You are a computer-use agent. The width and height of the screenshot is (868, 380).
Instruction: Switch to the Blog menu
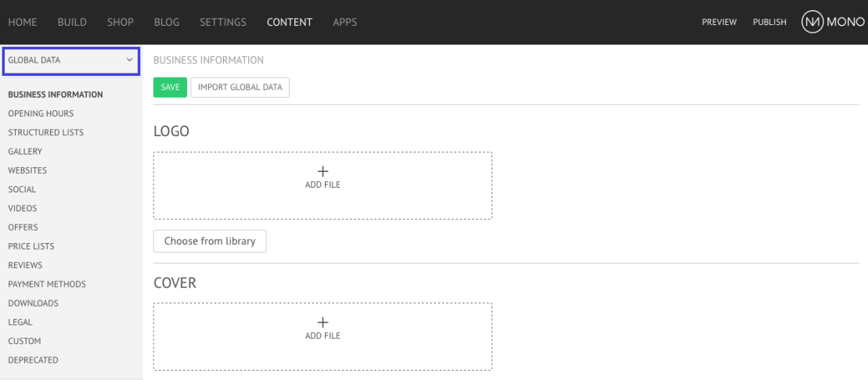167,22
